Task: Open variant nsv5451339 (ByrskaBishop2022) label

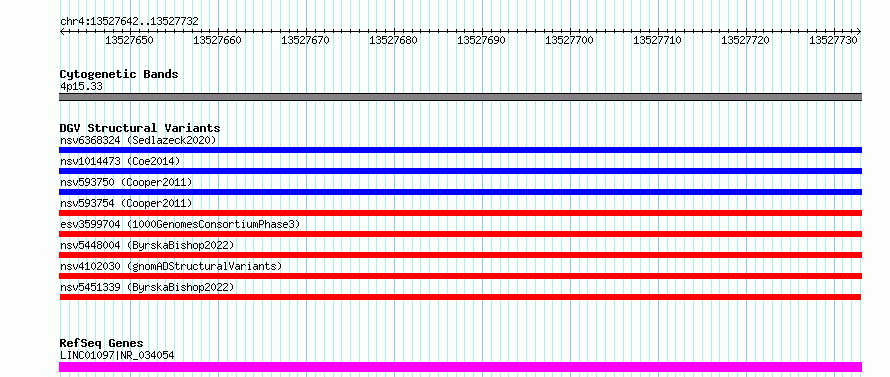Action: (x=147, y=287)
